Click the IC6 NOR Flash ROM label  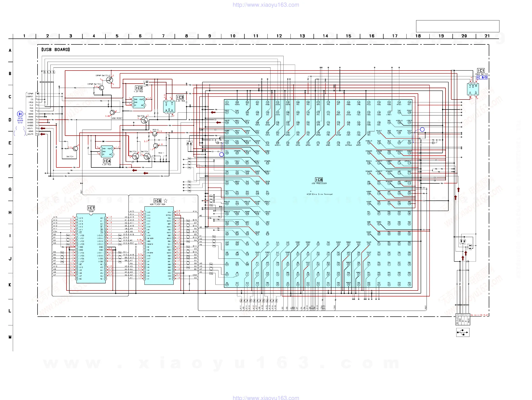[157, 201]
